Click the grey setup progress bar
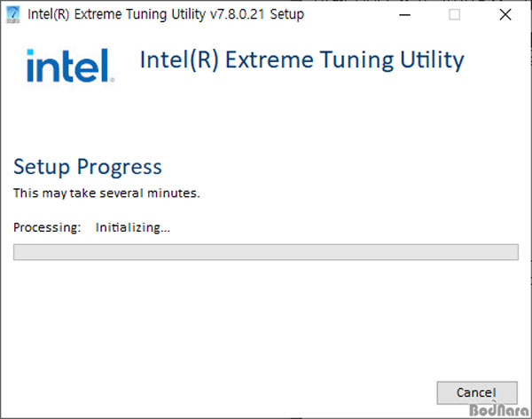 pyautogui.click(x=266, y=252)
